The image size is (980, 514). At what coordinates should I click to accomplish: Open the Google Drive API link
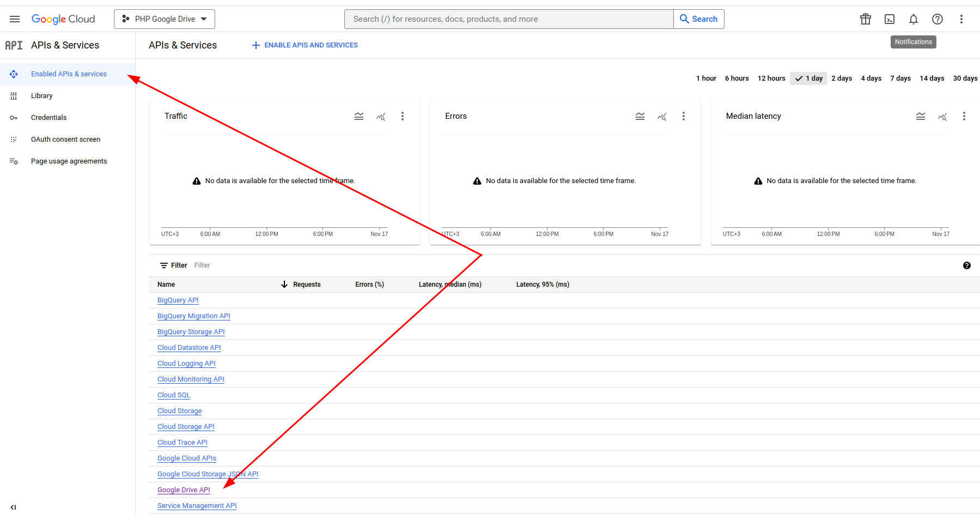tap(184, 490)
